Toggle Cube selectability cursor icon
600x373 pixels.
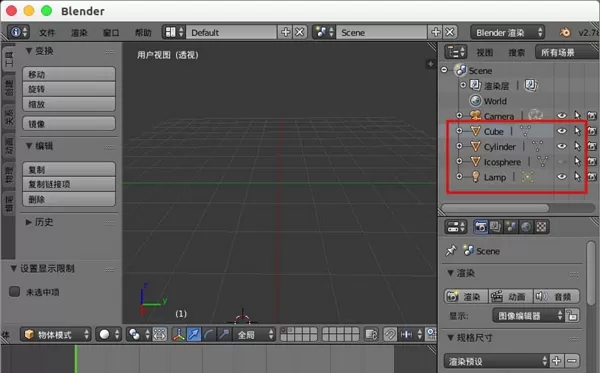click(x=577, y=131)
